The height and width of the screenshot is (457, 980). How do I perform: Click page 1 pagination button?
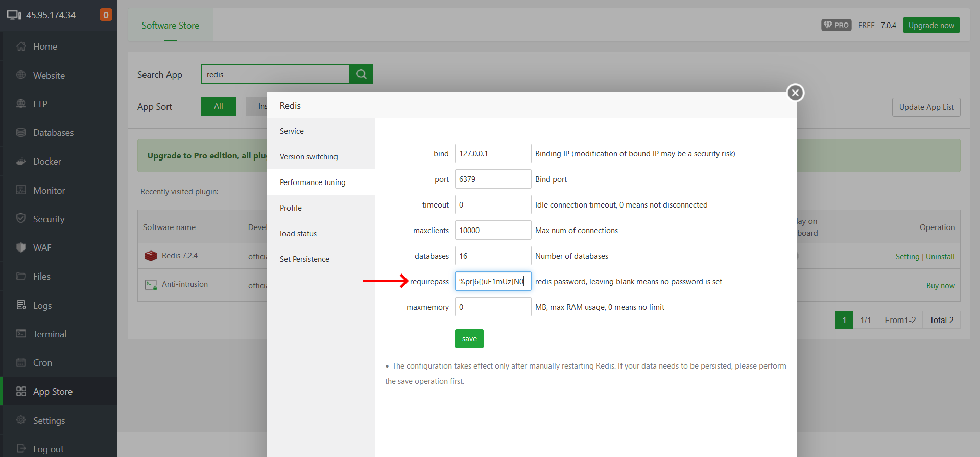click(x=844, y=320)
